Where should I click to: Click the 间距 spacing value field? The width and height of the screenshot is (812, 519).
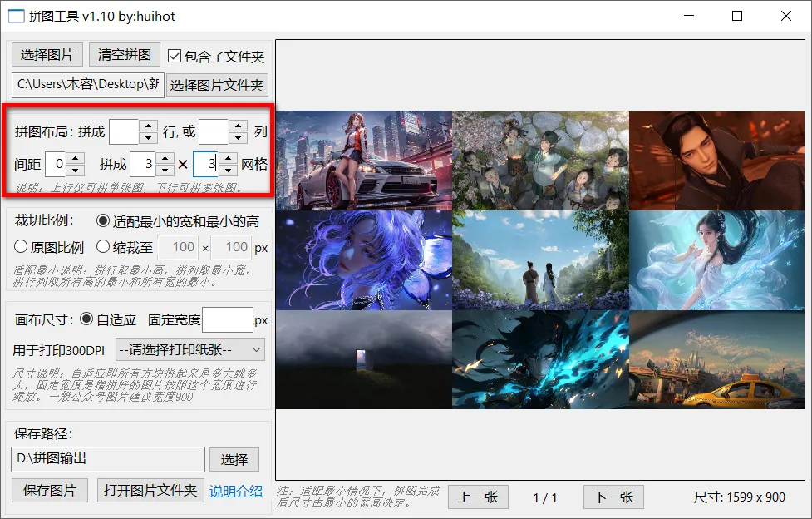56,164
